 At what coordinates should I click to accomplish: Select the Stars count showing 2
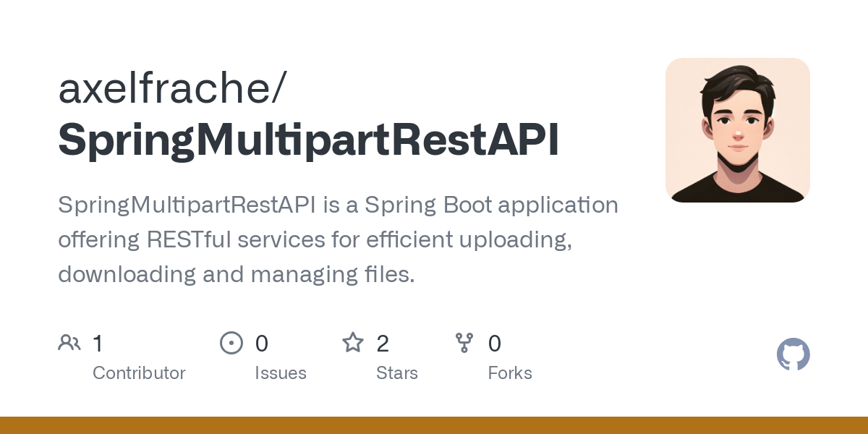pos(383,344)
